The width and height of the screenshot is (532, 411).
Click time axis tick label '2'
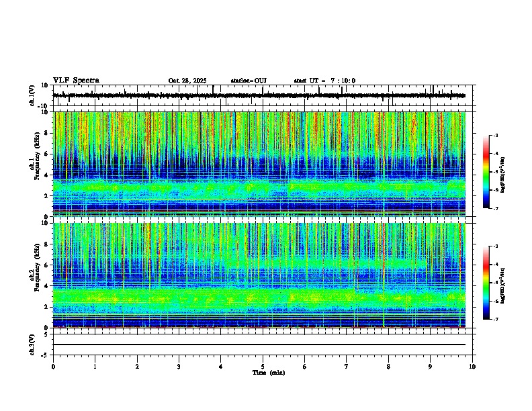click(137, 367)
